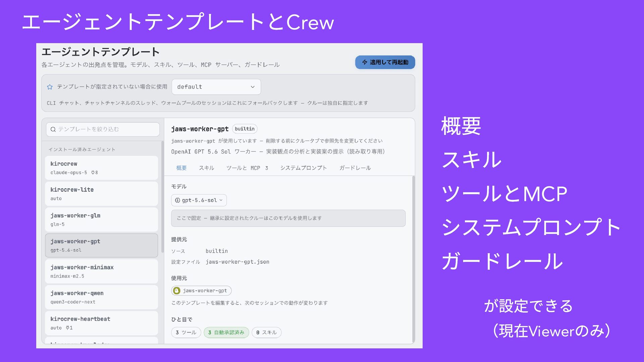Click the magnifier icon in template filter
The image size is (644, 362).
click(x=53, y=129)
